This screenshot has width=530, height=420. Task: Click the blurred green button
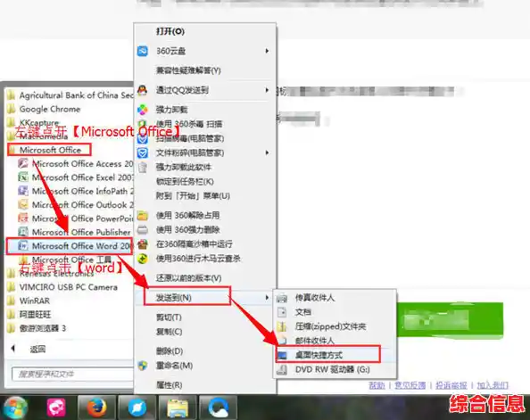tap(450, 319)
